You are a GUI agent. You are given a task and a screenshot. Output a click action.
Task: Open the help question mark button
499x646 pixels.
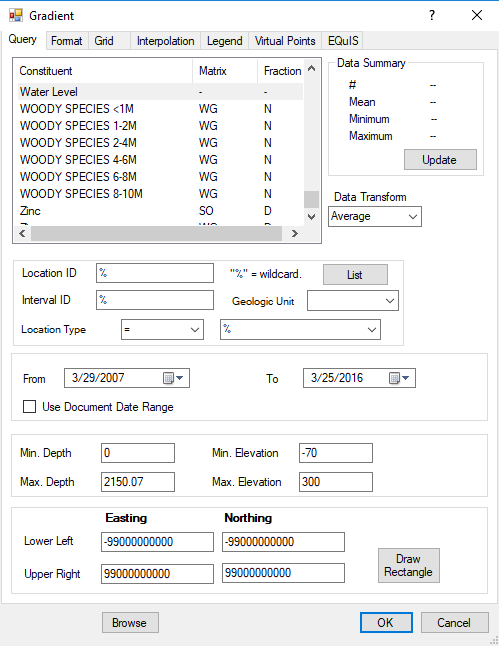431,15
